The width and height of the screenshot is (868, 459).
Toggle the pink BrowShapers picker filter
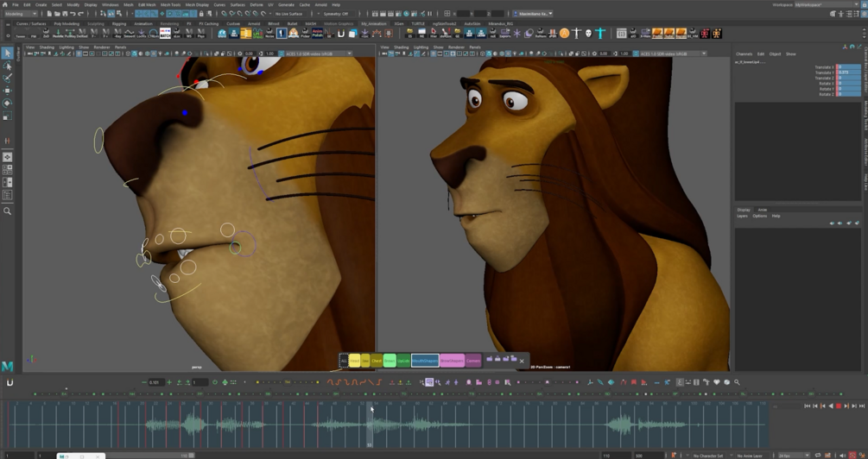tap(453, 361)
